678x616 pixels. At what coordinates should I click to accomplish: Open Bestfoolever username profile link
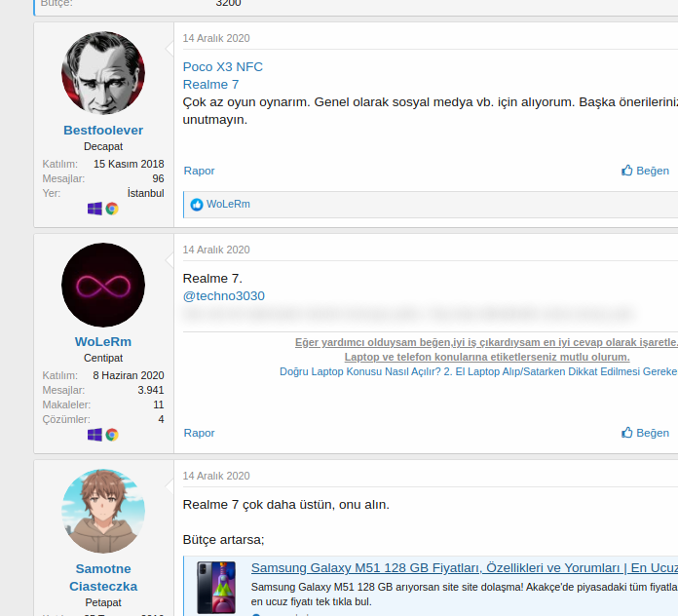(x=103, y=131)
